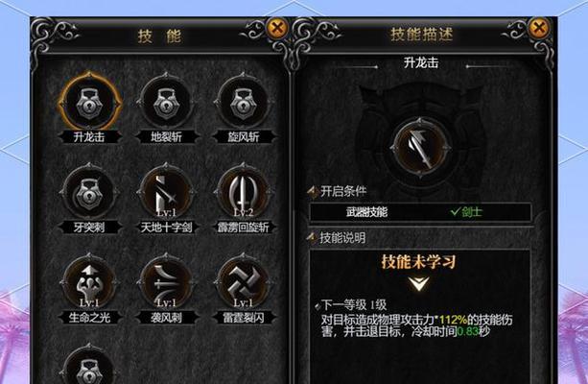Select the locked 地裂斩 skill icon

pyautogui.click(x=166, y=103)
